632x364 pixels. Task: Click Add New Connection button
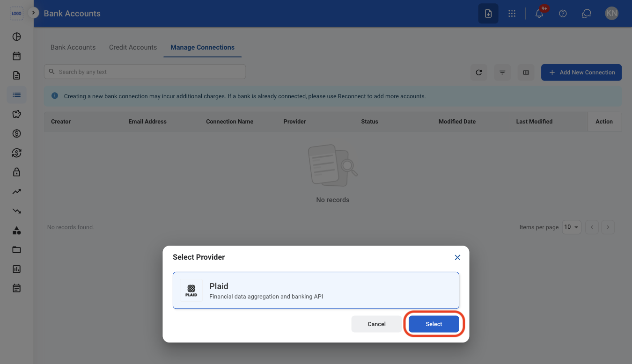[x=581, y=73]
